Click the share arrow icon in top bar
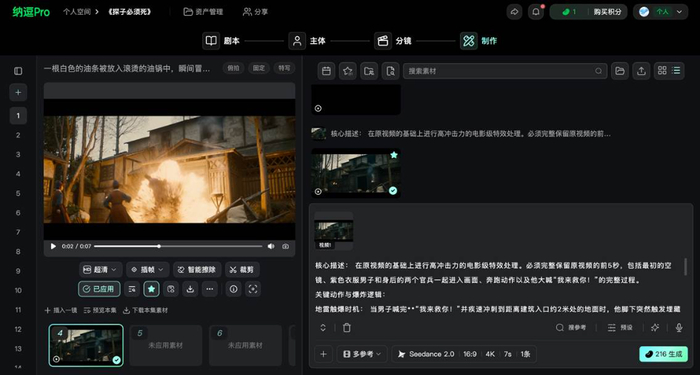700x375 pixels. [x=514, y=12]
